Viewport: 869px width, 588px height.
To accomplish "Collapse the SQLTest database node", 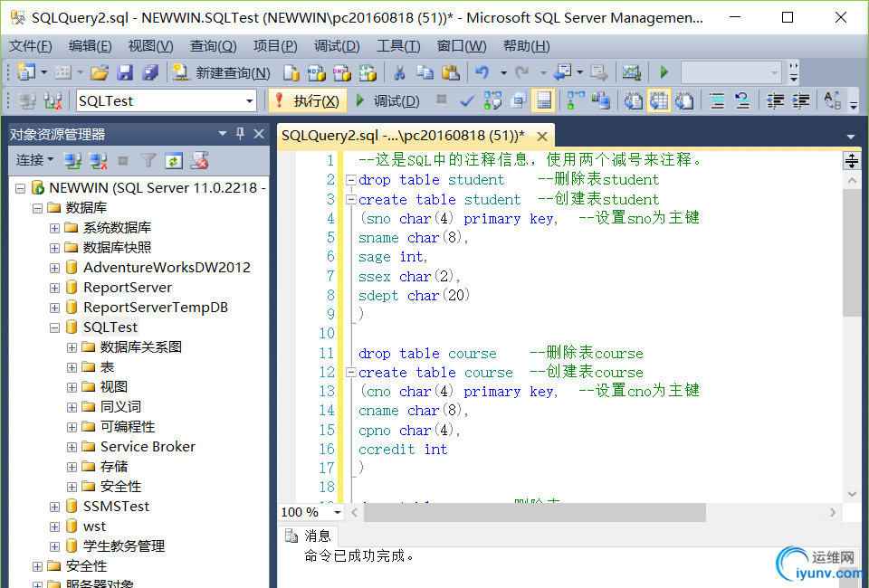I will pyautogui.click(x=55, y=327).
